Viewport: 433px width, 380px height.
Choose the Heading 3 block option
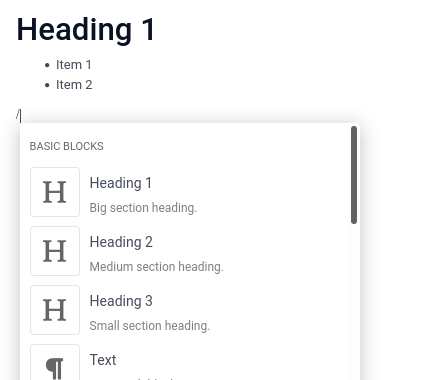coord(187,310)
